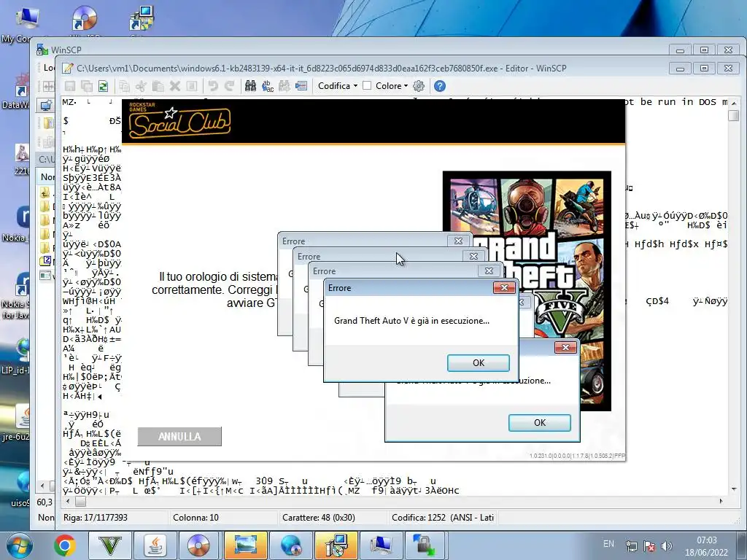Open the Colore color dropdown
This screenshot has width=747, height=560.
click(392, 86)
